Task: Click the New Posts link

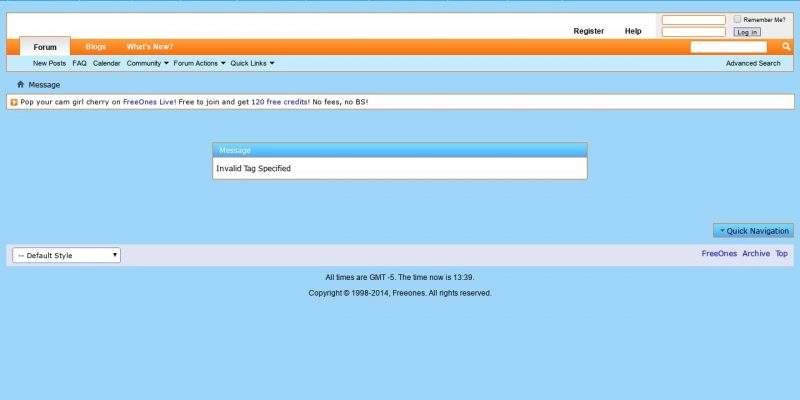Action: [x=49, y=63]
